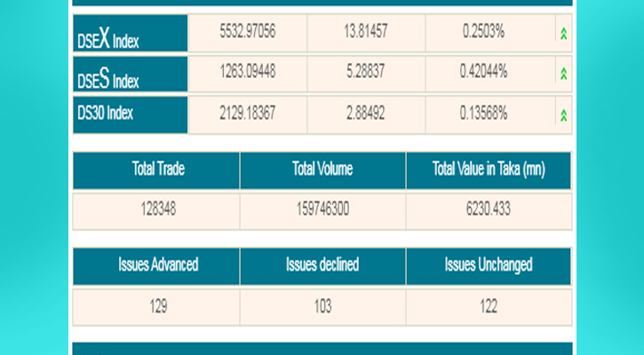Open the DSEX Index label

click(x=107, y=35)
